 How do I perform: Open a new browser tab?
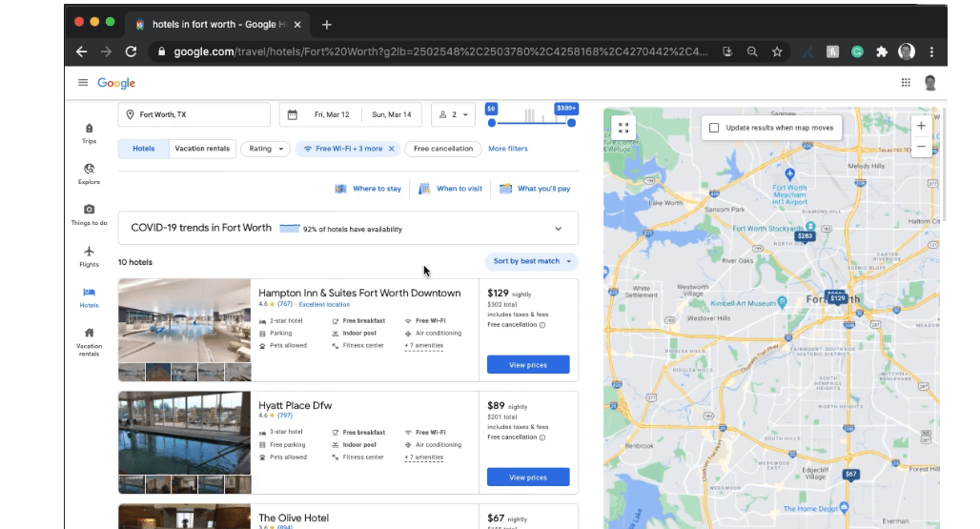(326, 25)
